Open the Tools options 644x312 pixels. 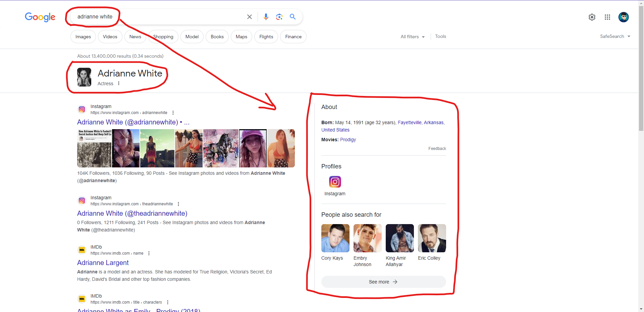(441, 36)
